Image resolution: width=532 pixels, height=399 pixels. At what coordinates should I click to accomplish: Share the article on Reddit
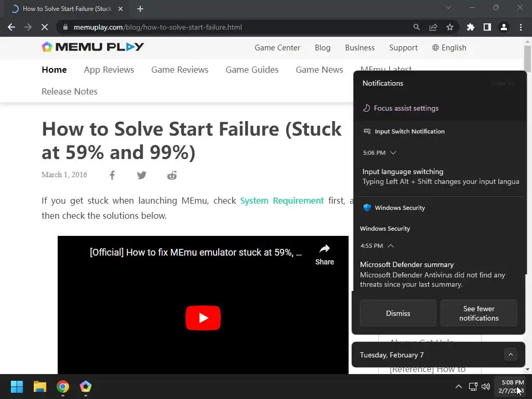(172, 175)
